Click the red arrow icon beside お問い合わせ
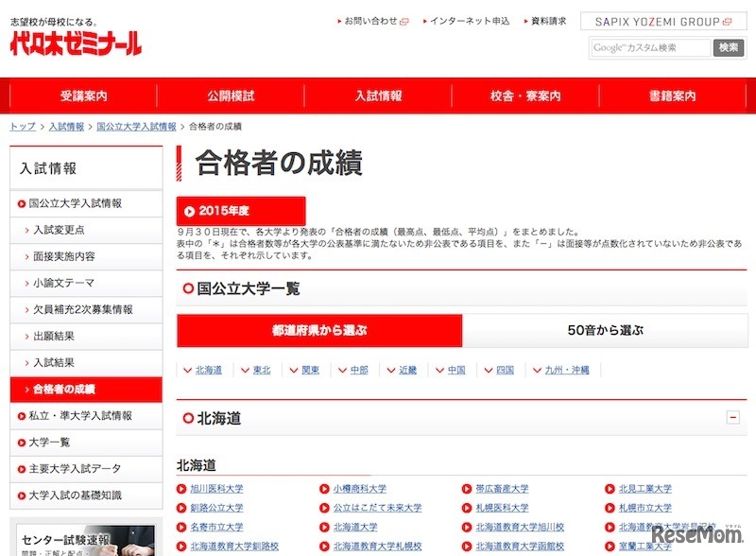 [x=338, y=21]
